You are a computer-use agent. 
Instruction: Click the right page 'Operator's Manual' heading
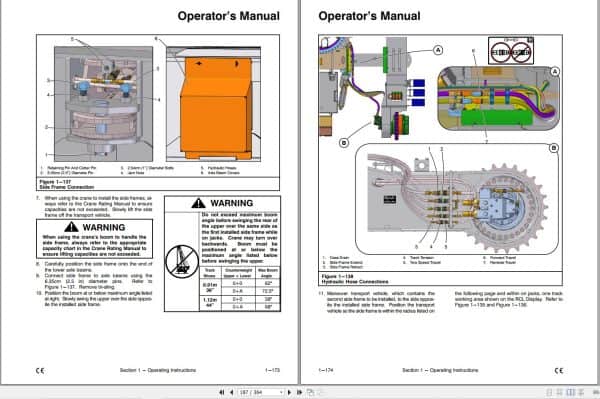[x=369, y=16]
